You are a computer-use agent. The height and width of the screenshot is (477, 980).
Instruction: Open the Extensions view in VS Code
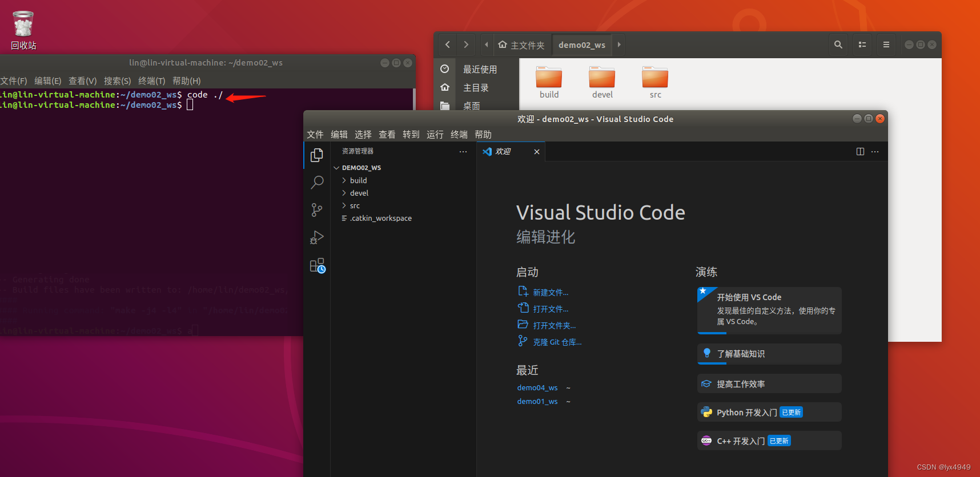coord(318,265)
